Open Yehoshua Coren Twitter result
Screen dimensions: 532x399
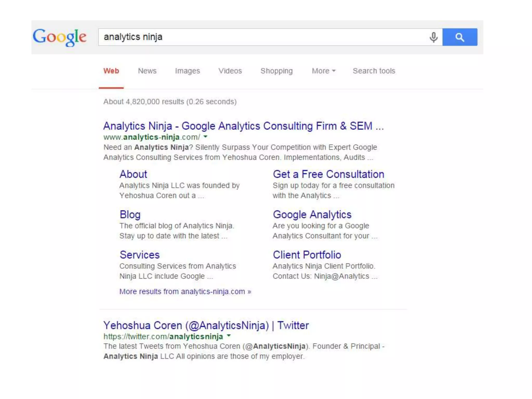coord(206,325)
